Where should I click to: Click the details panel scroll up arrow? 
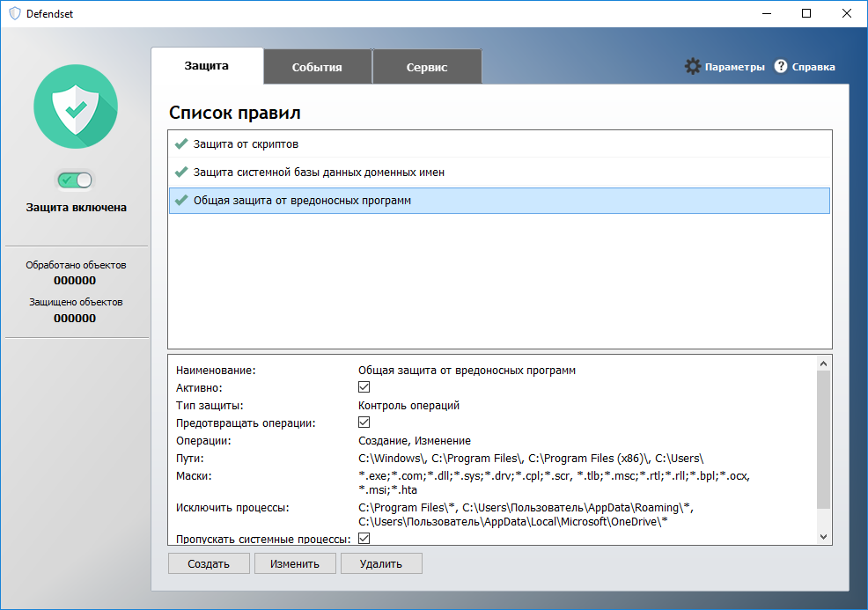tap(823, 364)
